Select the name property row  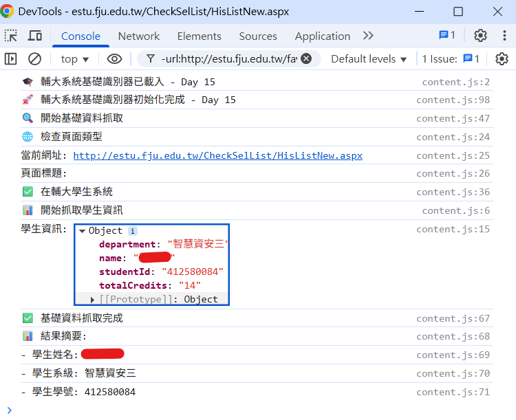[x=137, y=258]
